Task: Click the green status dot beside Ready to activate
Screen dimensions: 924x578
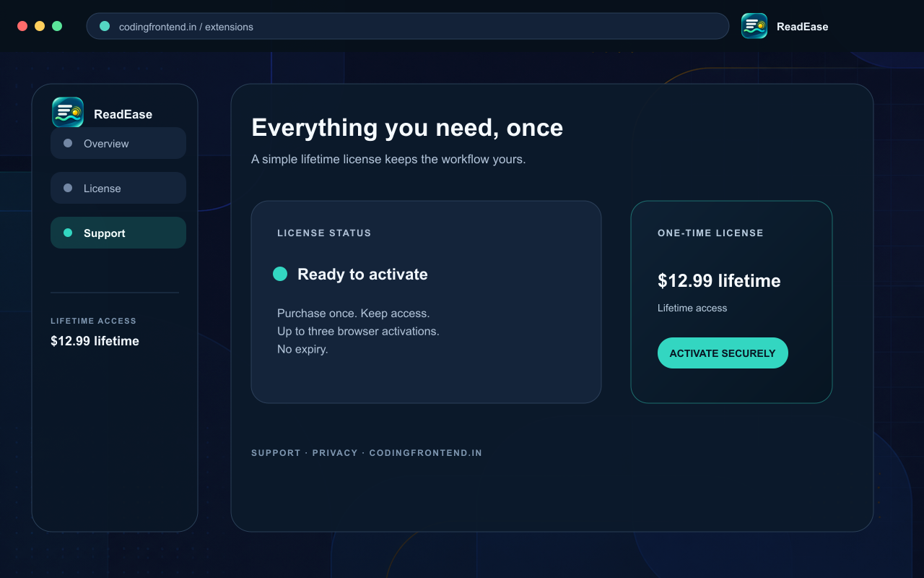Action: [x=280, y=274]
